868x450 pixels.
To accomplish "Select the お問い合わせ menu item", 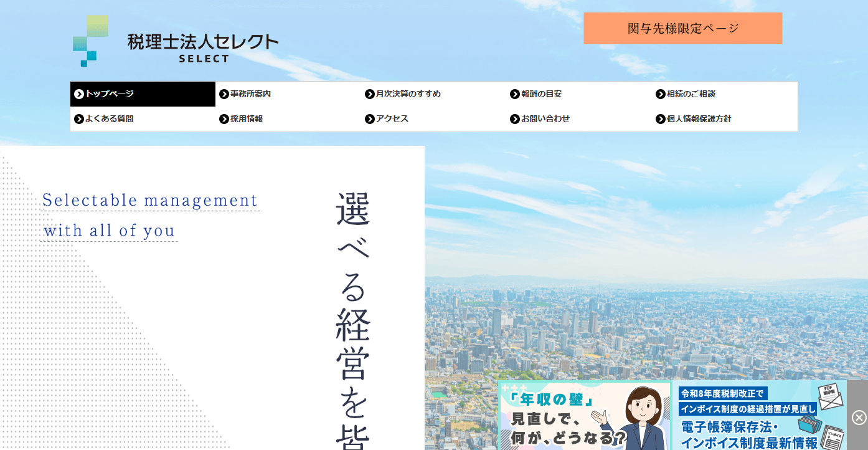I will point(579,119).
